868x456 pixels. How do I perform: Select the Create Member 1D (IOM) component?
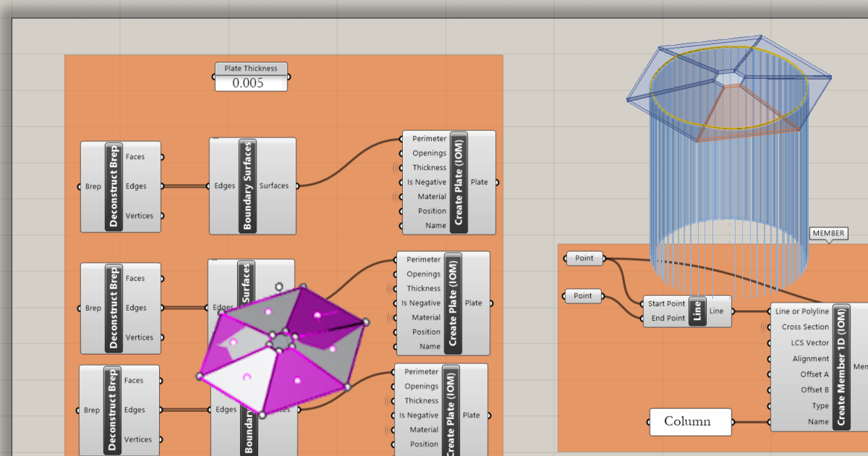tap(841, 367)
